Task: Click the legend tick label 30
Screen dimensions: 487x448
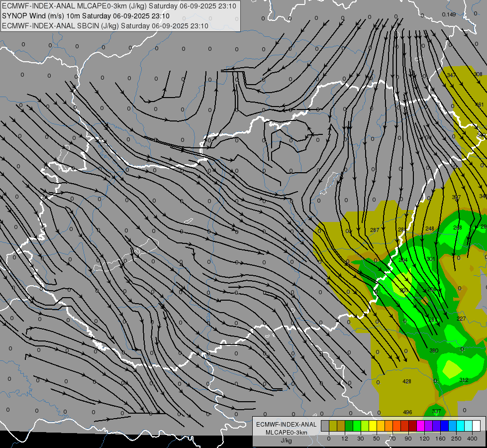Action: point(361,439)
